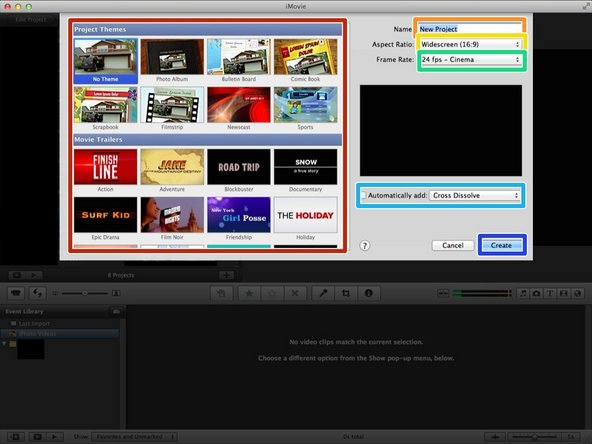This screenshot has height=444, width=592.
Task: Open the maps and backgrounds globe icon
Action: coord(578,293)
